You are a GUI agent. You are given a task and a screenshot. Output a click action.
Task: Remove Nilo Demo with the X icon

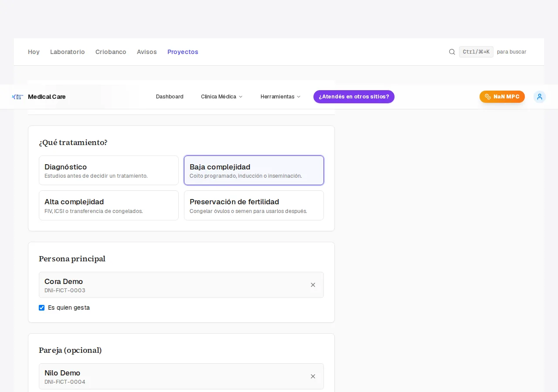click(313, 376)
